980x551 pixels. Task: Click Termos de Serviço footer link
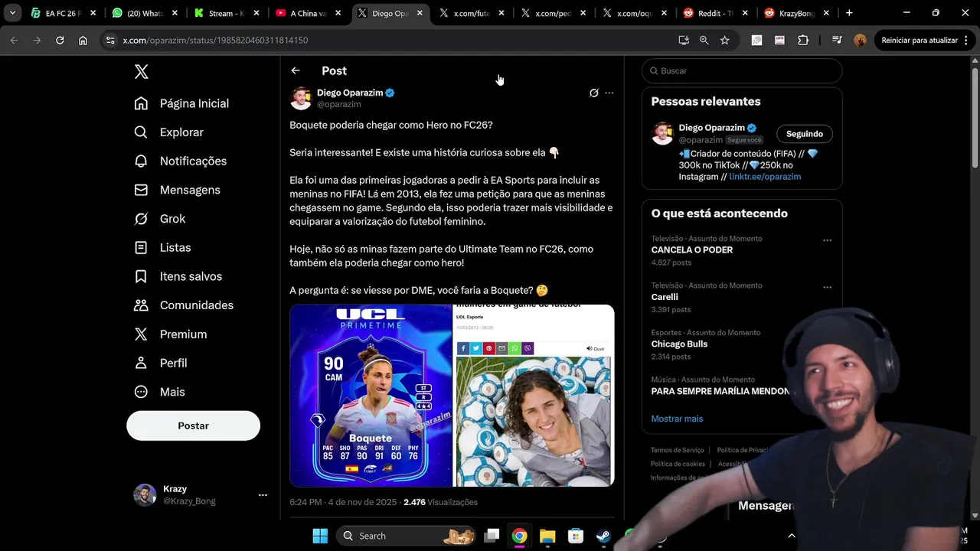point(677,450)
